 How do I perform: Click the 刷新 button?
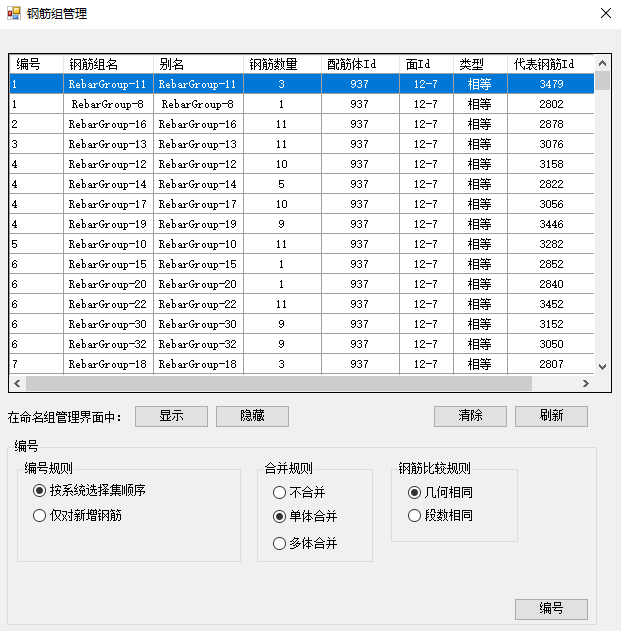point(551,416)
